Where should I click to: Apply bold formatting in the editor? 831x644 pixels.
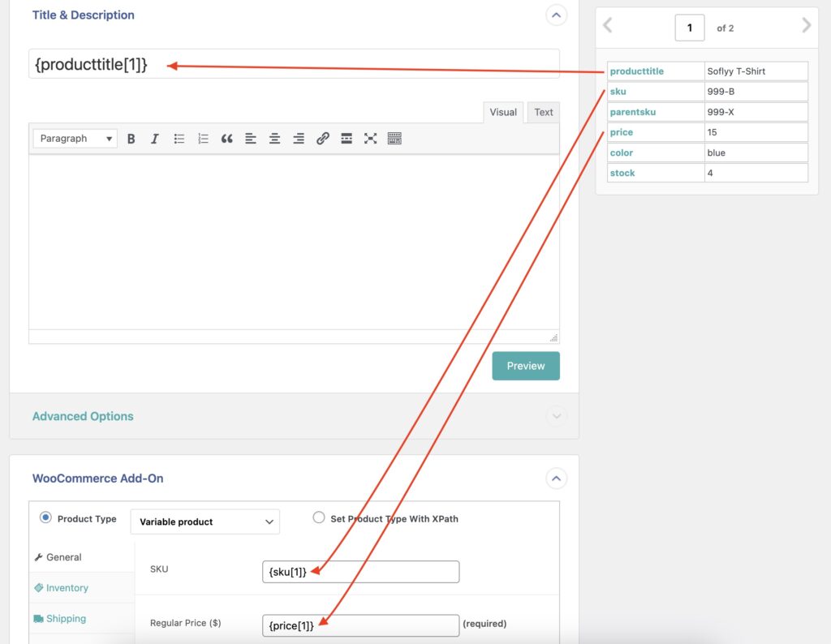tap(131, 138)
